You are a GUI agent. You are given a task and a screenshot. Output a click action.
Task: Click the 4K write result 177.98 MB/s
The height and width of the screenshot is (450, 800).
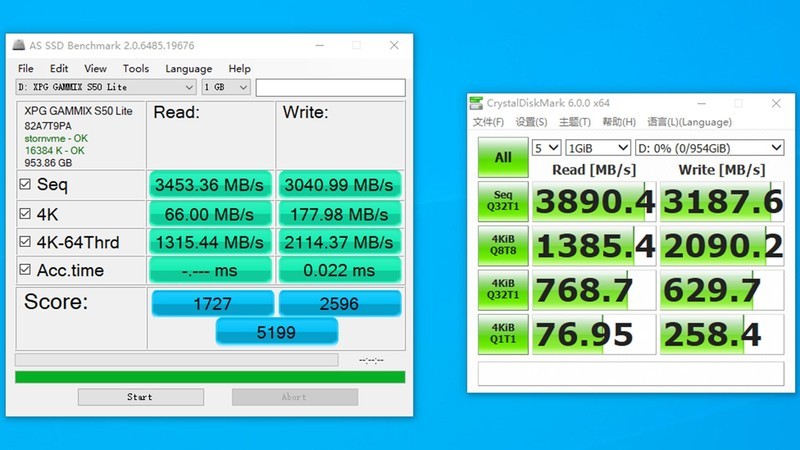(x=340, y=214)
